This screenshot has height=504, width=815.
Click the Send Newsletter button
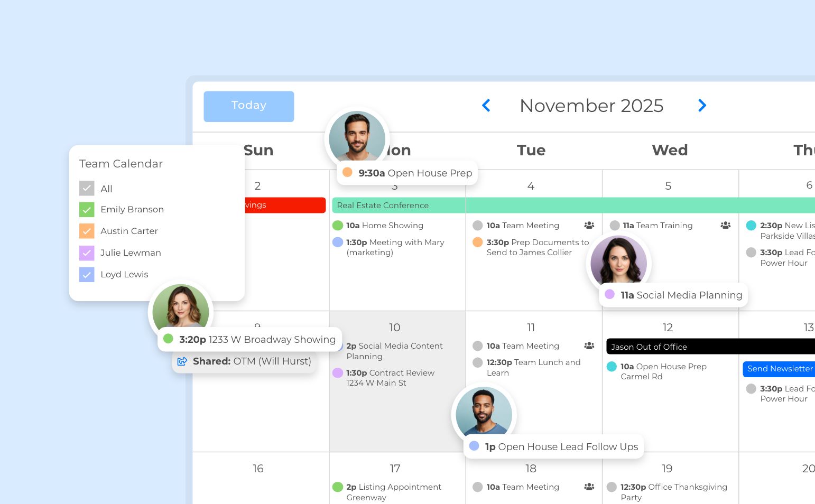[x=779, y=369]
